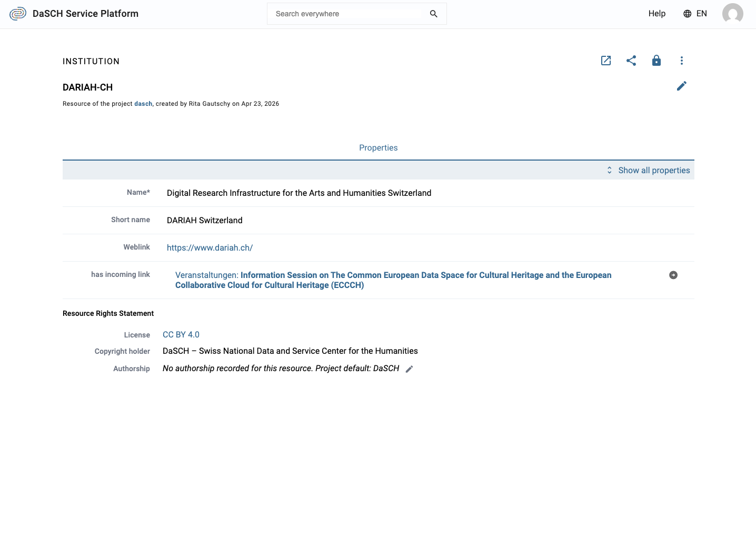Click the short name DARIAH Switzerland

(205, 221)
